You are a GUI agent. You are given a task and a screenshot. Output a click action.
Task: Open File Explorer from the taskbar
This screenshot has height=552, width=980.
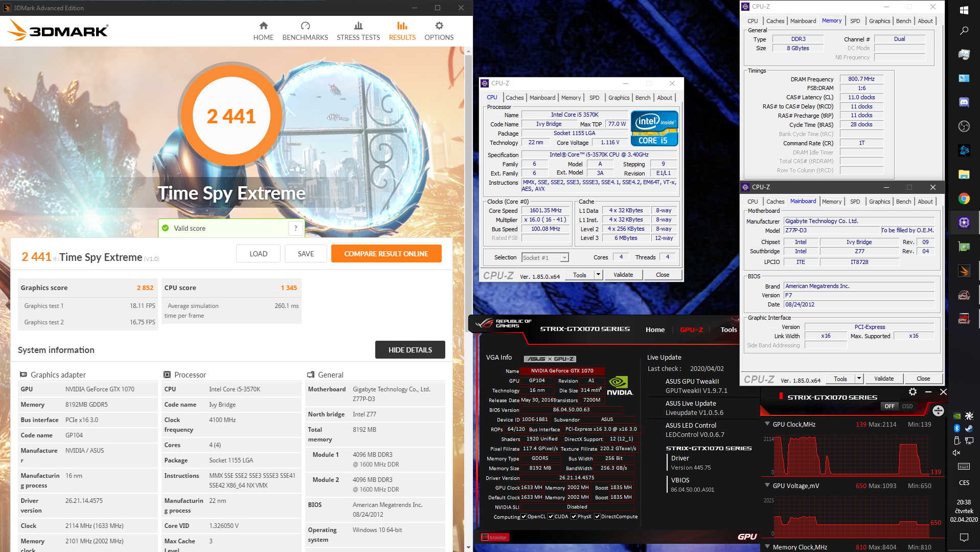[x=964, y=174]
